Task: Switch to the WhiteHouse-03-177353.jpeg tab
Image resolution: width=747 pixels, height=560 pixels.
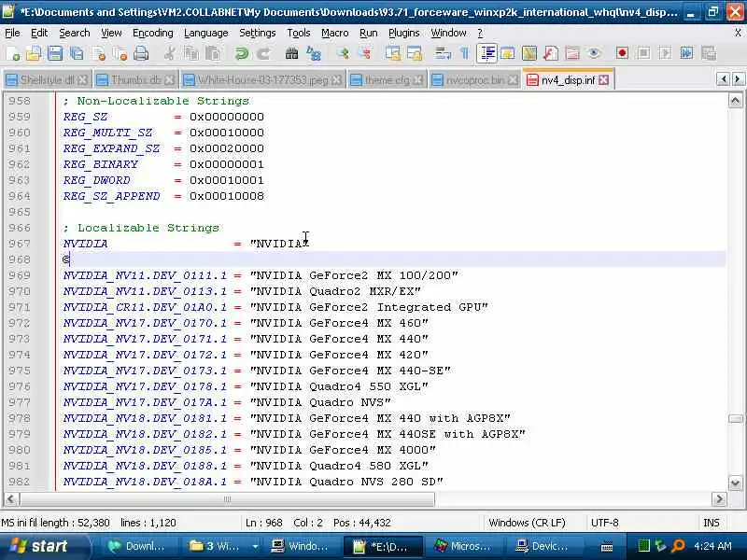Action: coord(262,80)
